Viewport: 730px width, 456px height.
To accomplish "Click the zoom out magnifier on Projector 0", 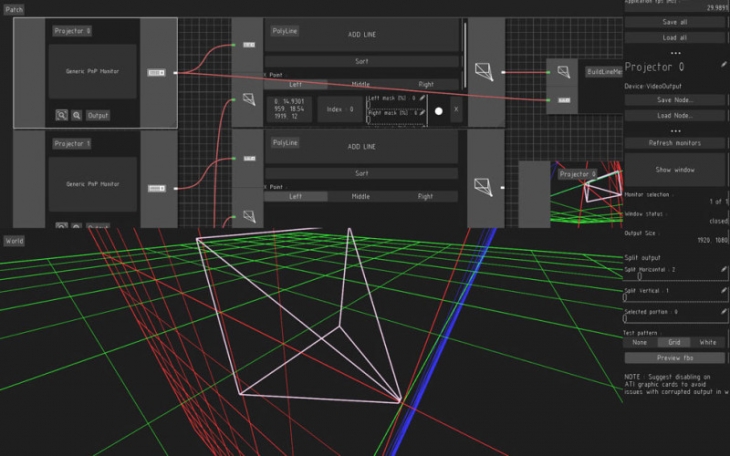I will coord(76,116).
